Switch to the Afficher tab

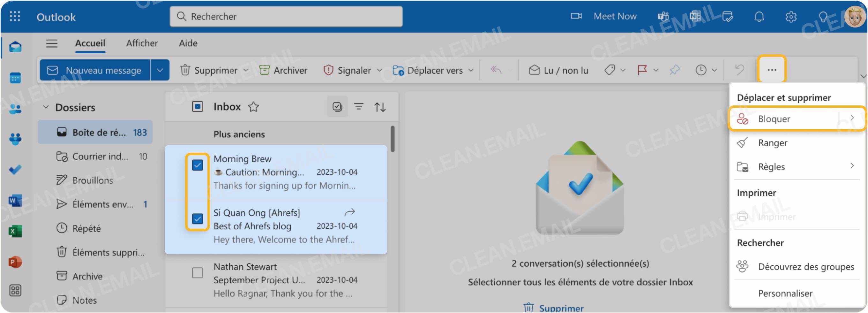(142, 43)
